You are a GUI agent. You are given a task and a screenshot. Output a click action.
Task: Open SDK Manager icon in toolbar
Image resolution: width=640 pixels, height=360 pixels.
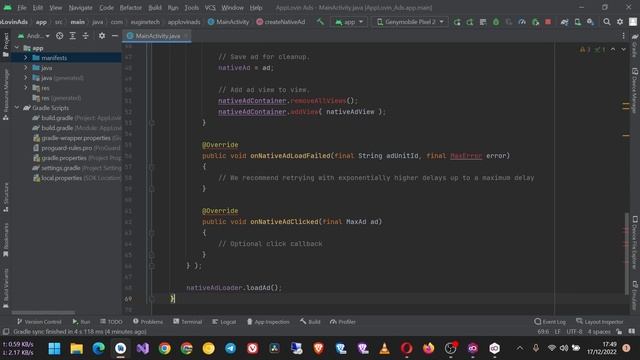tap(591, 22)
